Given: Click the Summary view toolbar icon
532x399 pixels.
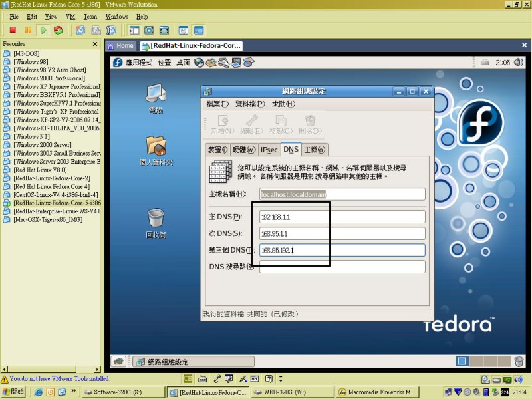Looking at the screenshot, I should [x=184, y=30].
